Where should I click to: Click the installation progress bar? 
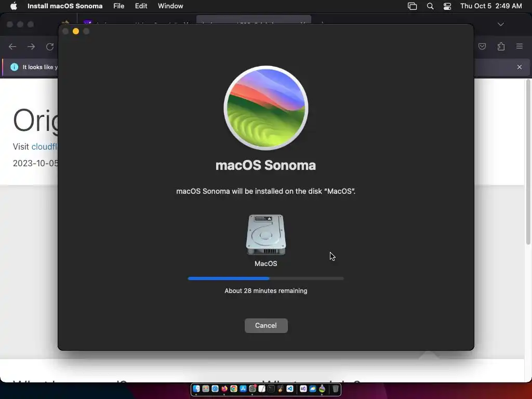click(x=265, y=278)
